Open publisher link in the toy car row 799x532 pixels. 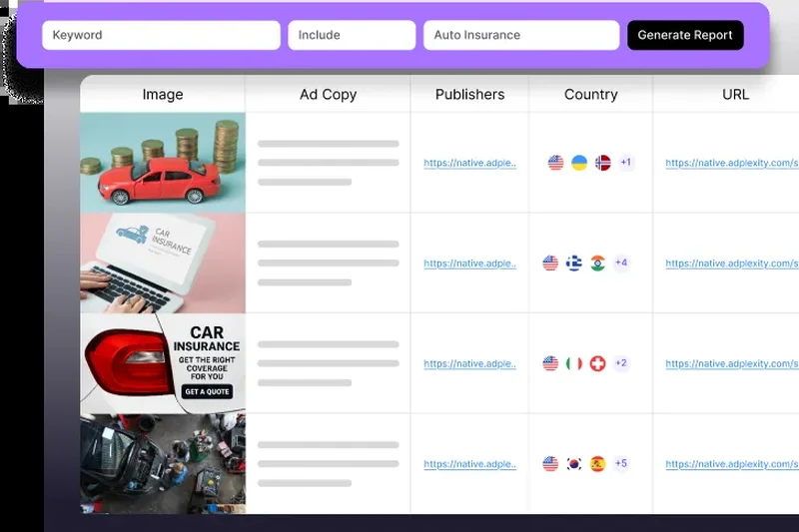pos(469,163)
